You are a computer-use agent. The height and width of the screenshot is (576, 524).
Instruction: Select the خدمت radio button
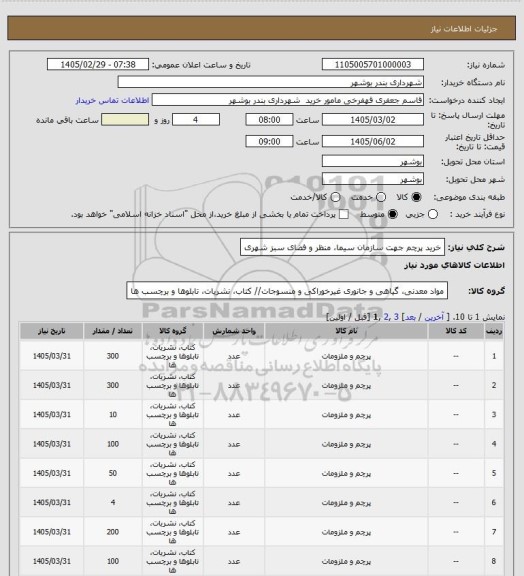coord(381,197)
